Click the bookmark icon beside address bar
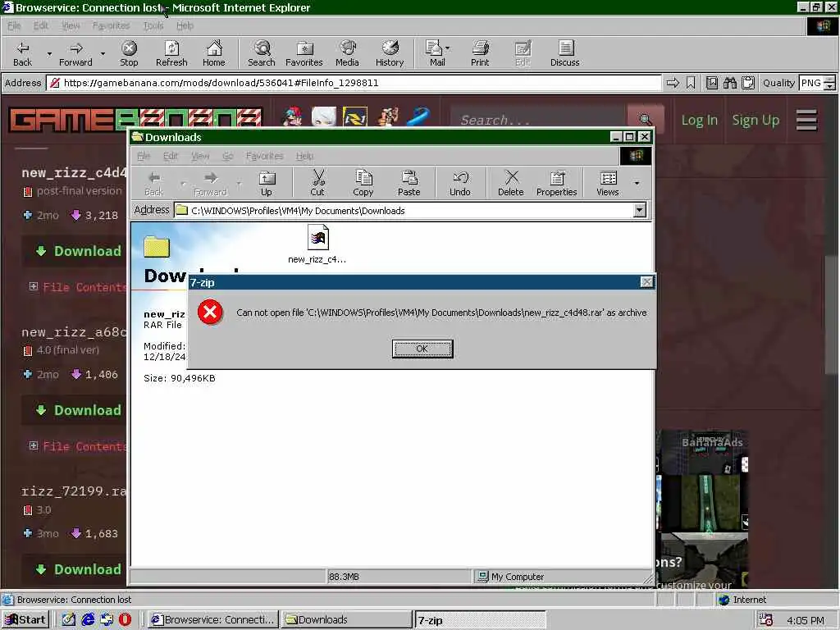This screenshot has height=630, width=840. click(x=691, y=83)
